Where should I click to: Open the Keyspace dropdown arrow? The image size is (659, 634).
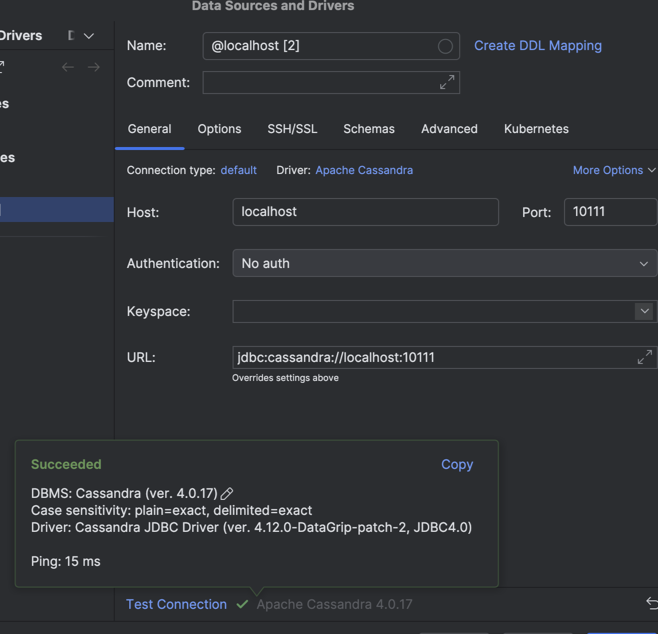[644, 311]
